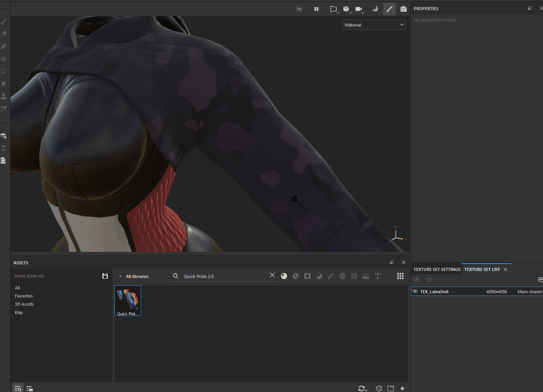The width and height of the screenshot is (543, 392).
Task: Select the Clone stamp tool
Action: [x=4, y=96]
